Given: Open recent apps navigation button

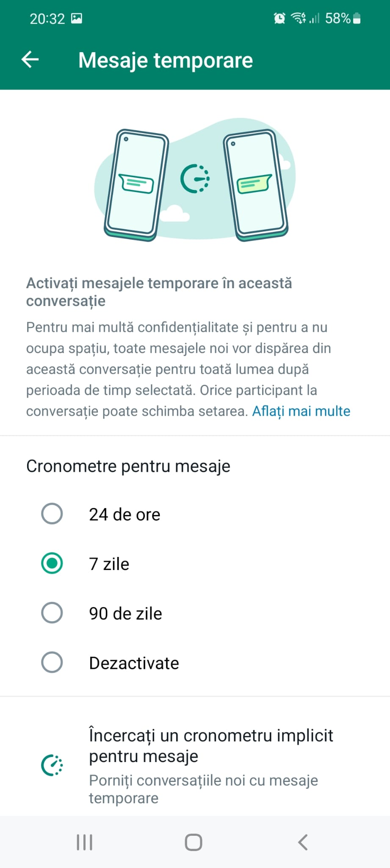Looking at the screenshot, I should (84, 842).
